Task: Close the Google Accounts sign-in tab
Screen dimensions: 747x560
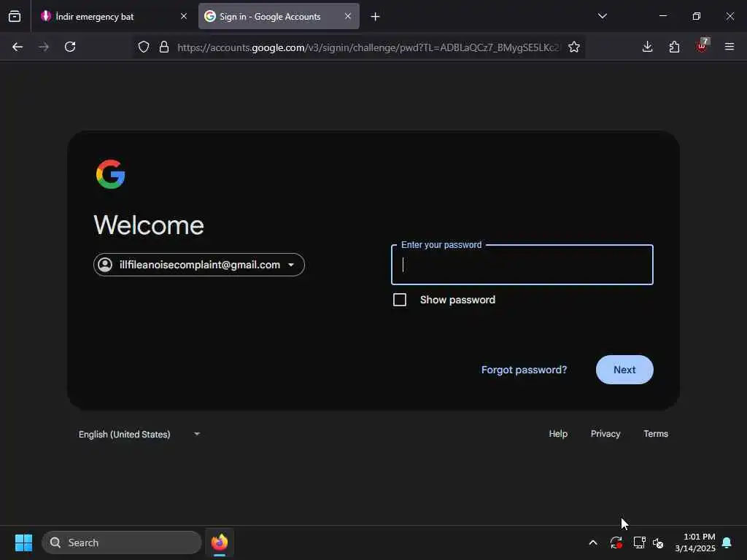Action: point(348,16)
